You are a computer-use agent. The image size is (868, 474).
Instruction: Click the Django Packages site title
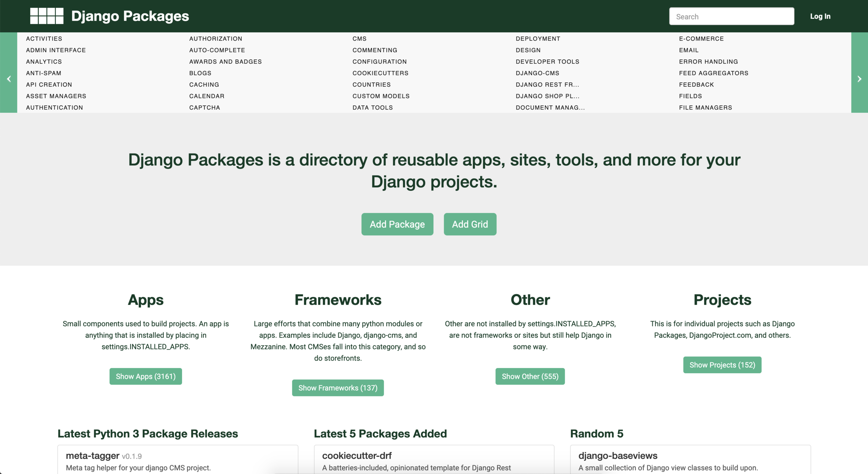pos(130,16)
